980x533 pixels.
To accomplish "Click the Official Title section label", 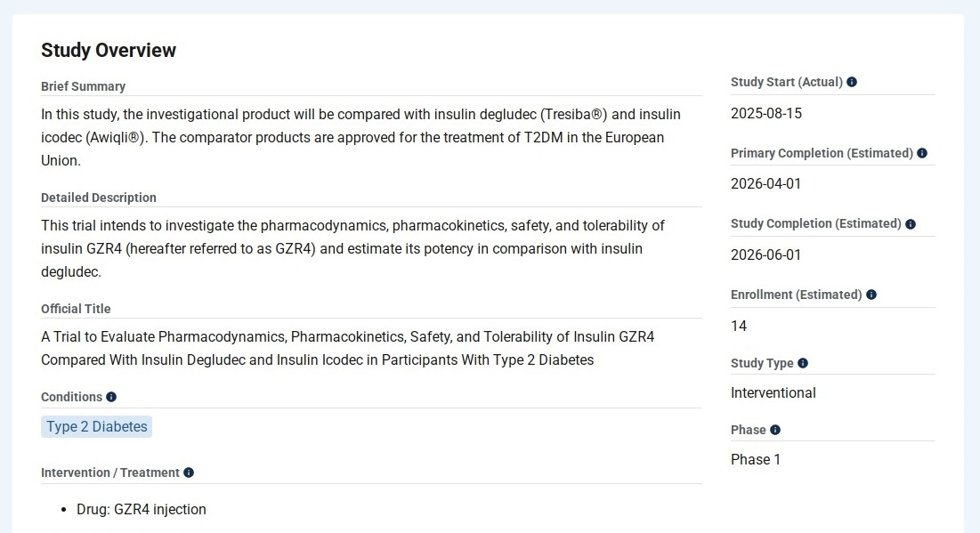I will pos(76,309).
